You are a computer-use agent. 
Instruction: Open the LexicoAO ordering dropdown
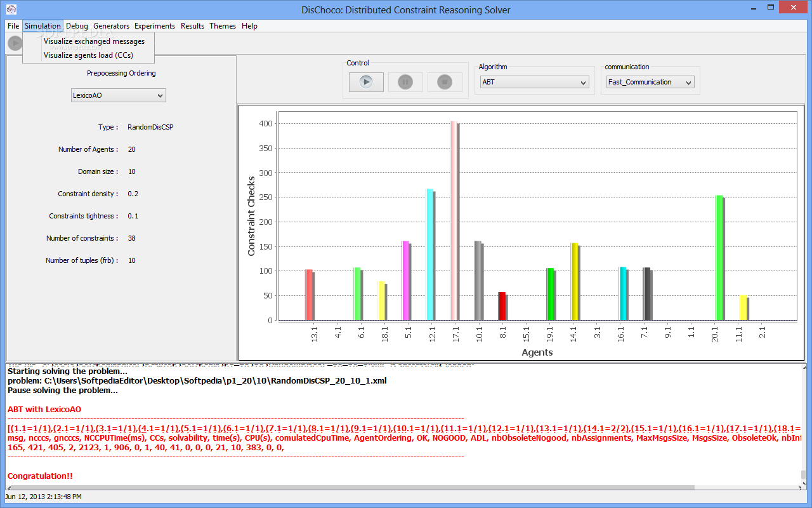click(118, 95)
